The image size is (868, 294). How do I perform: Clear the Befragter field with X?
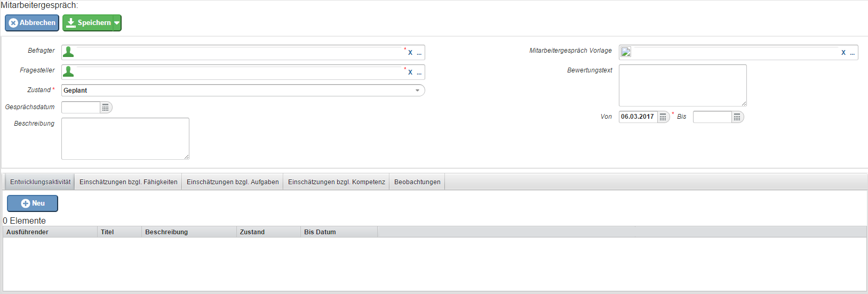click(410, 53)
